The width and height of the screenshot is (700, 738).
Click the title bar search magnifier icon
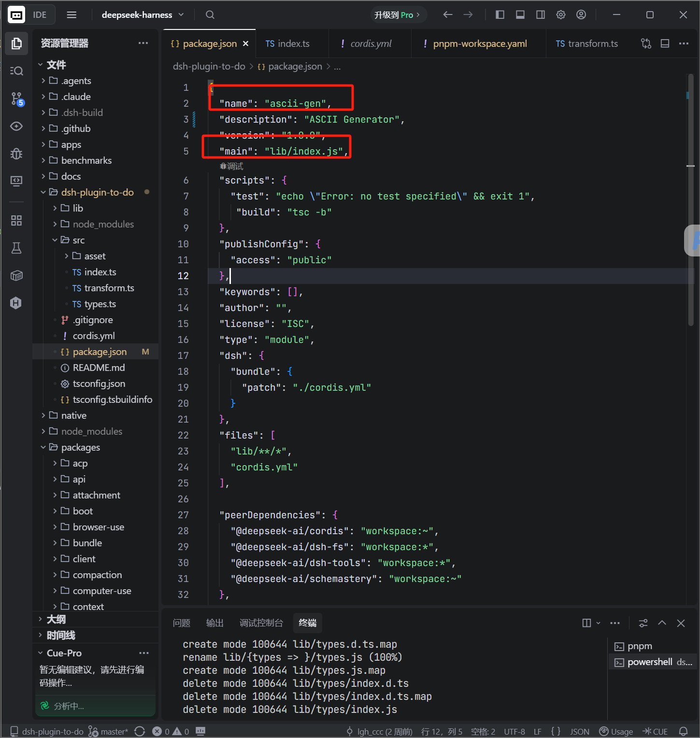[210, 15]
